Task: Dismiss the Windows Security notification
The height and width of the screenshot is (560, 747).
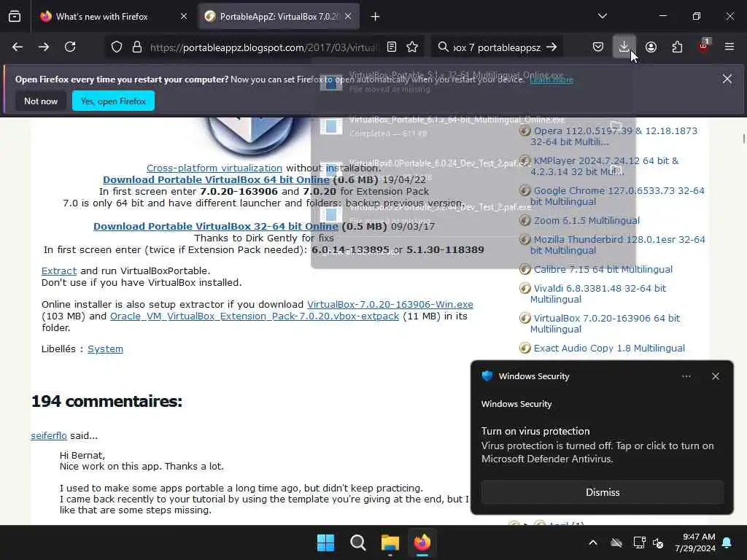Action: (602, 492)
